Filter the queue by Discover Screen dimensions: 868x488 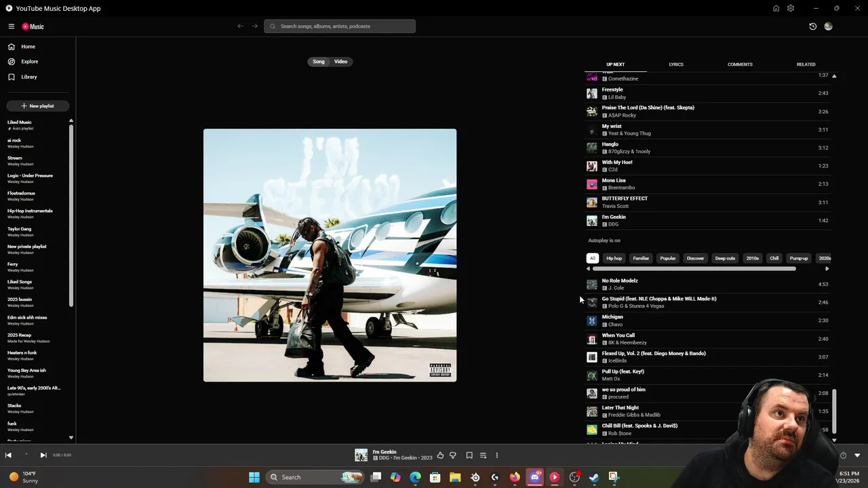[695, 258]
